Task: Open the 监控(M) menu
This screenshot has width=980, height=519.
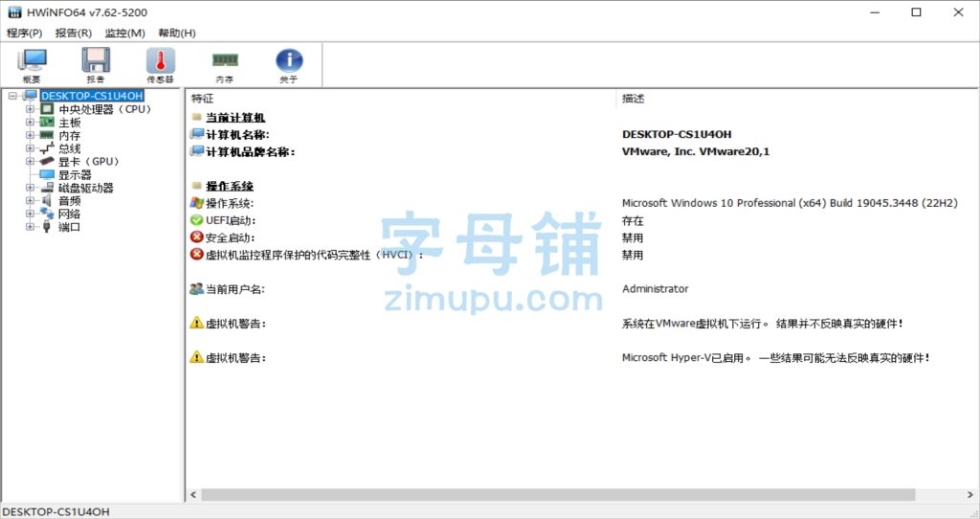Action: [x=124, y=33]
